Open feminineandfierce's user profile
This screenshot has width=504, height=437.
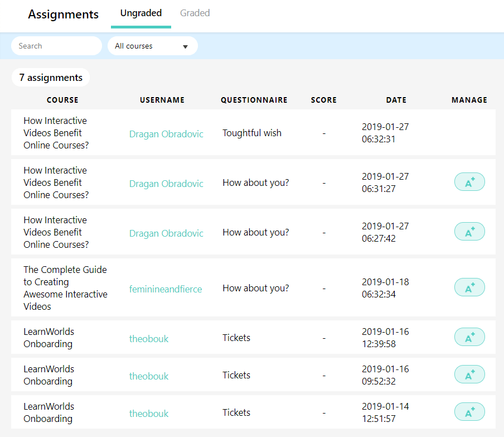click(166, 289)
